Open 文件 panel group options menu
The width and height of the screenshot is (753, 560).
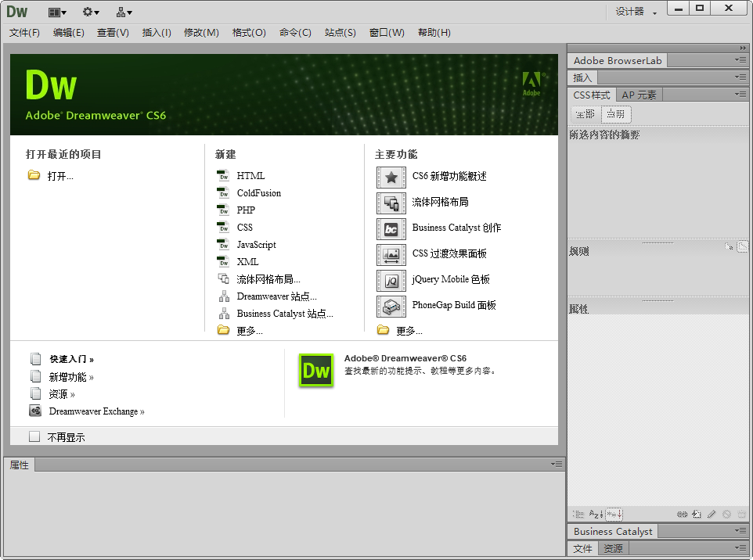tap(740, 547)
